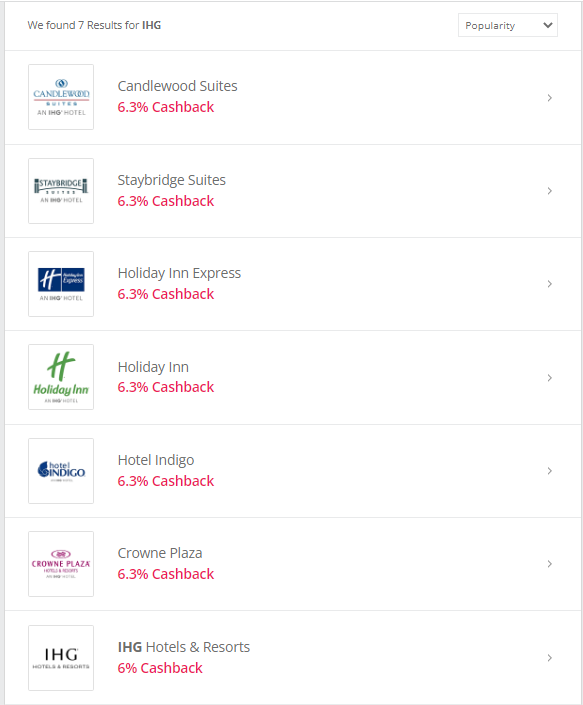
Task: Open the Crowne Plaza title link
Action: (x=160, y=553)
